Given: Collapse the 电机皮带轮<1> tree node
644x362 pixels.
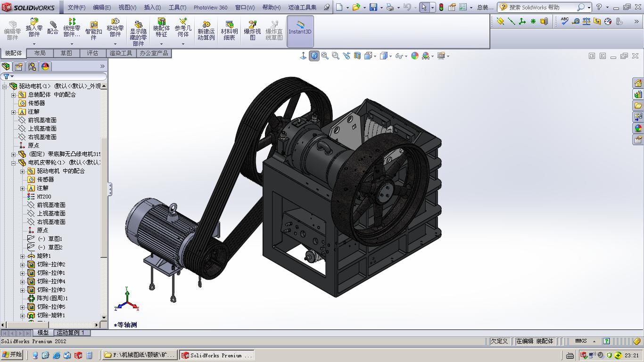Looking at the screenshot, I should [14, 163].
